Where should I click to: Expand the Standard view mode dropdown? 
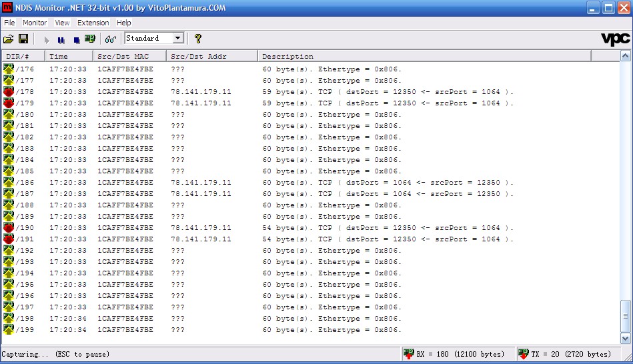[177, 38]
